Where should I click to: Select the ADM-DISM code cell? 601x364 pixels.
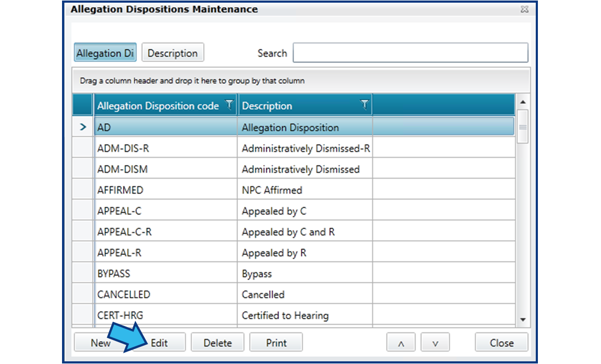[x=166, y=169]
